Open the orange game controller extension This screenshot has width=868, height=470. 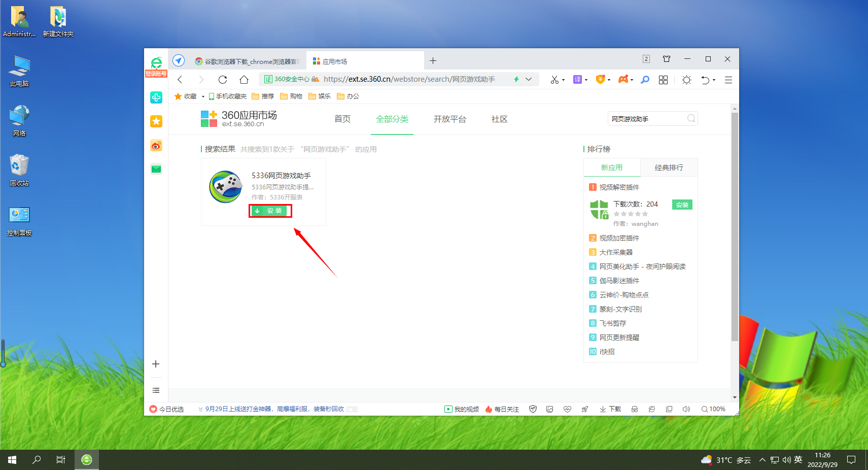pos(623,79)
